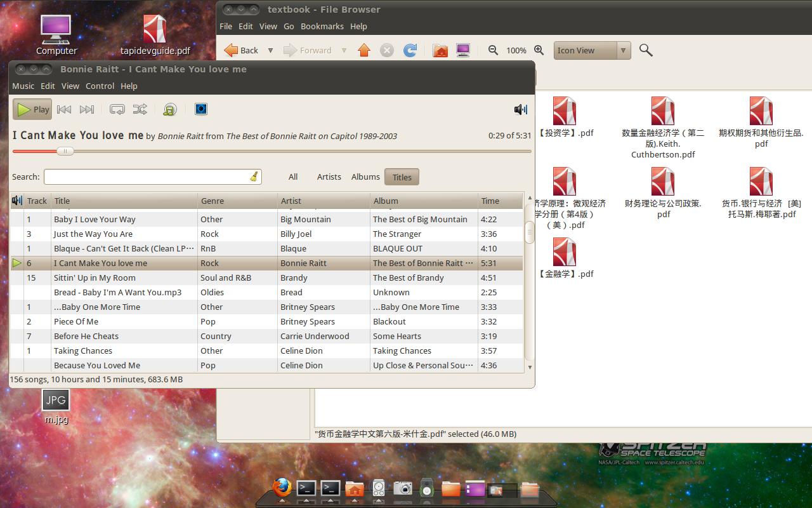Filter search by Albums
812x508 pixels.
365,177
